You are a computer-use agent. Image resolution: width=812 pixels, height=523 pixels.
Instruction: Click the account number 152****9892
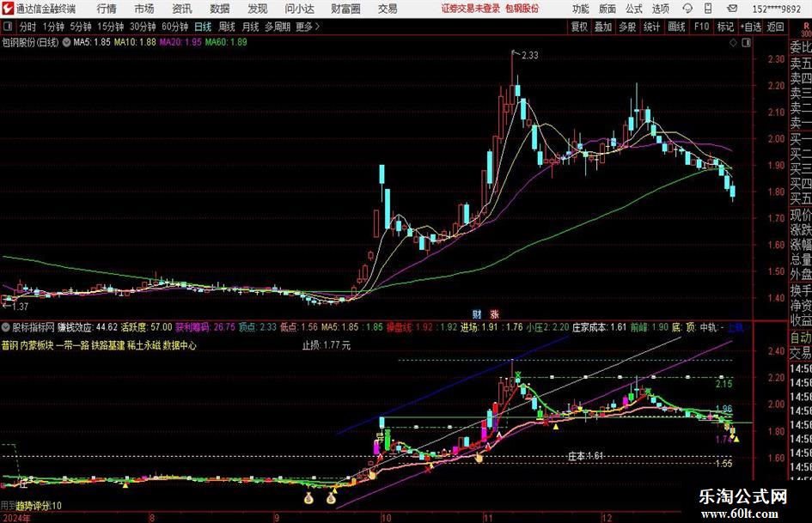pos(776,9)
